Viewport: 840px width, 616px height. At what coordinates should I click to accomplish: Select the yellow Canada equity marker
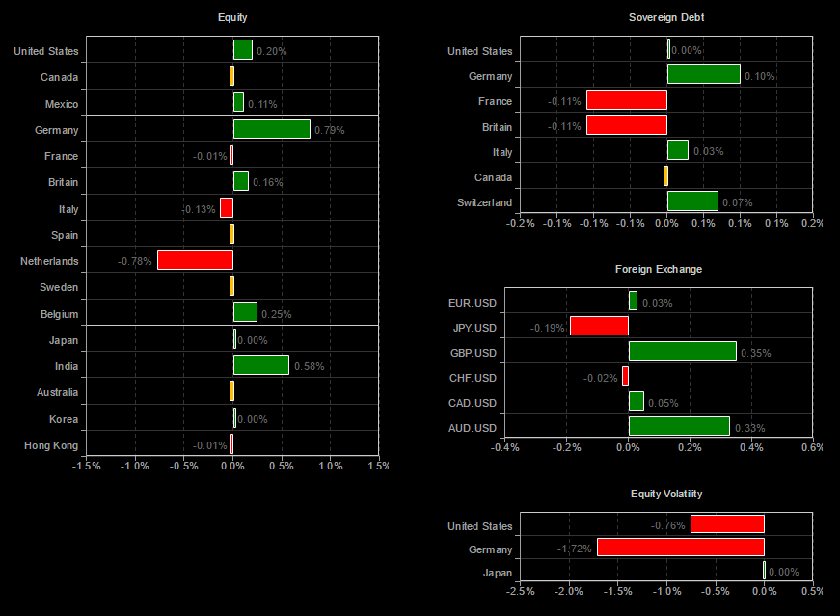(x=232, y=76)
